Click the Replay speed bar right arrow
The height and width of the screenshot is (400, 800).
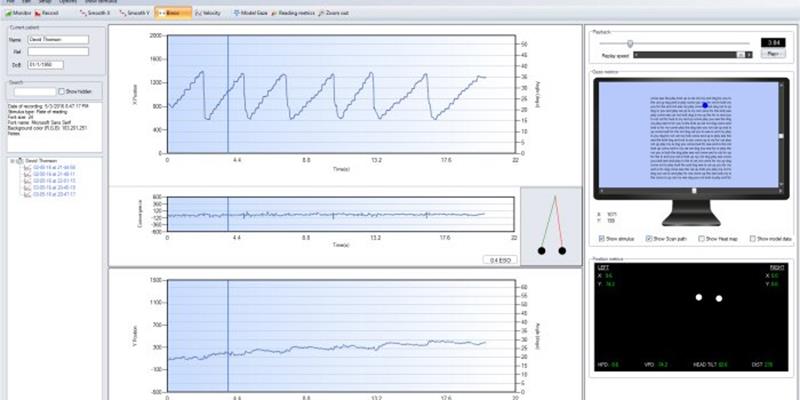749,55
